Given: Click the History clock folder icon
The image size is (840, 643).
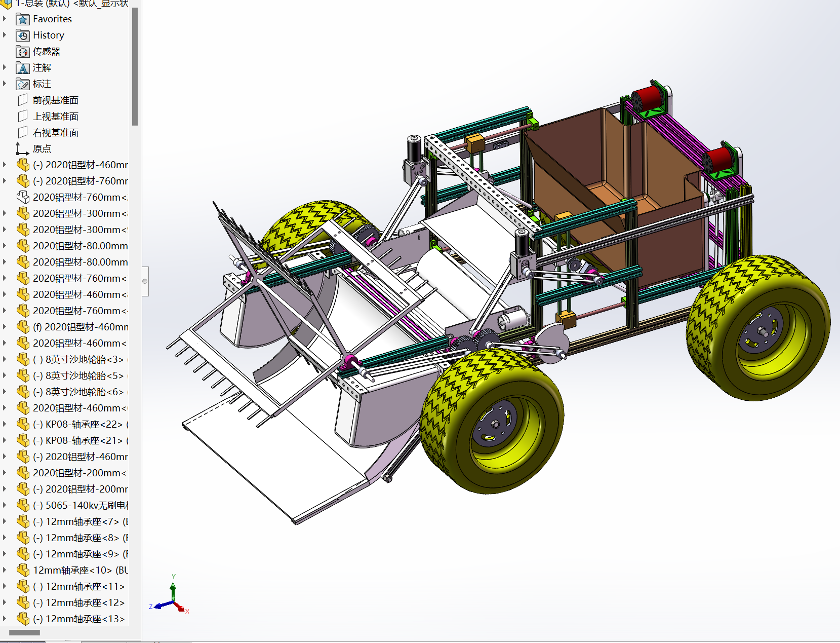Looking at the screenshot, I should [23, 35].
